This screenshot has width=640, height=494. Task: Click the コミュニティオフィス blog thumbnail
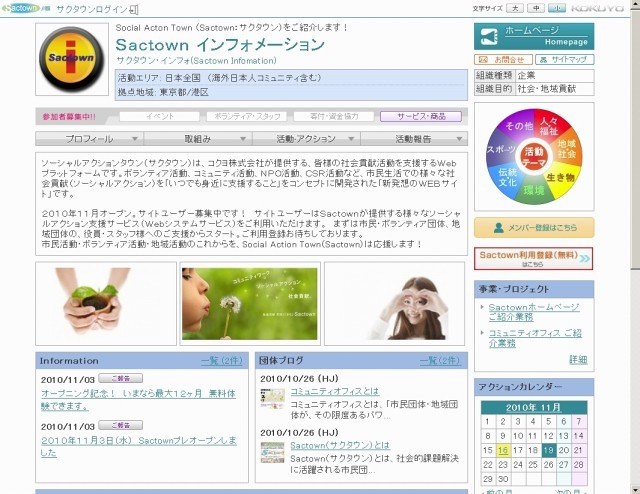(272, 398)
